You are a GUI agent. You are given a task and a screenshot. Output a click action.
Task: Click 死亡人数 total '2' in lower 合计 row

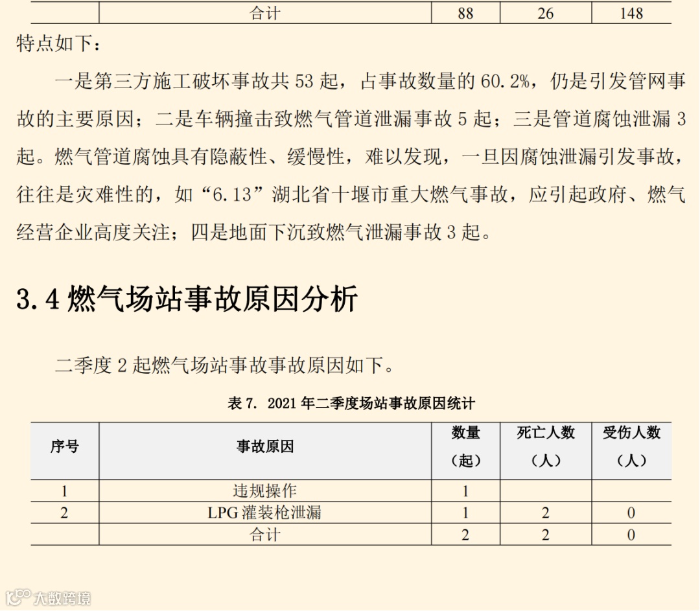(546, 535)
